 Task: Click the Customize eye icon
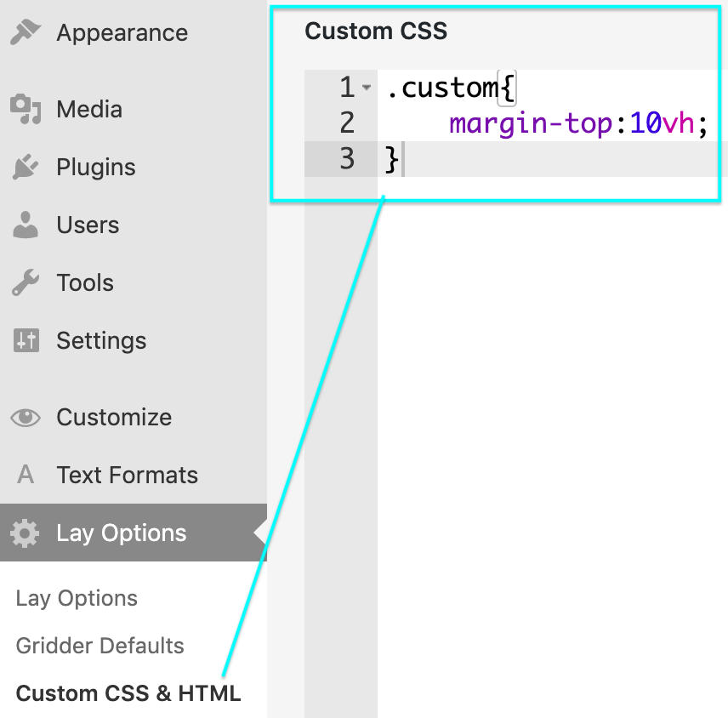pyautogui.click(x=26, y=418)
